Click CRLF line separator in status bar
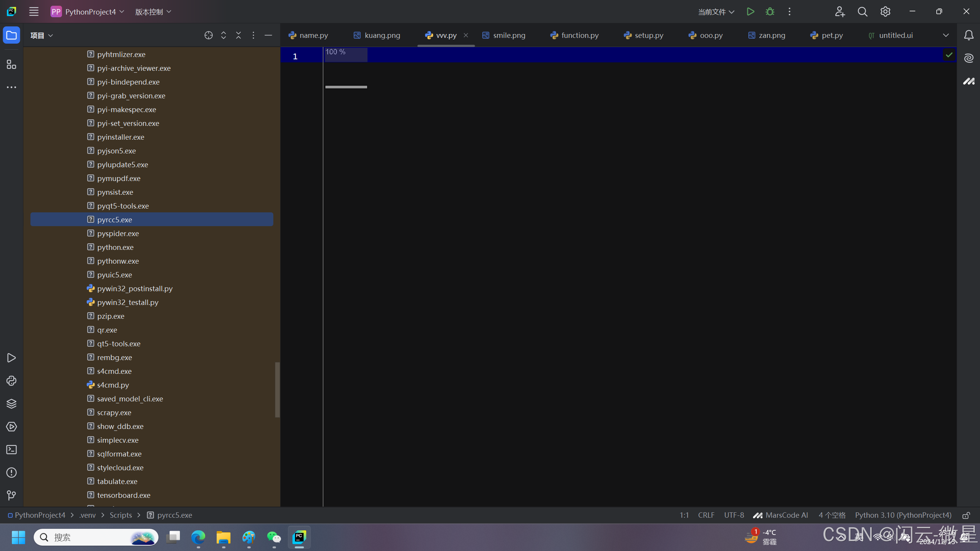The width and height of the screenshot is (980, 551). pos(706,515)
